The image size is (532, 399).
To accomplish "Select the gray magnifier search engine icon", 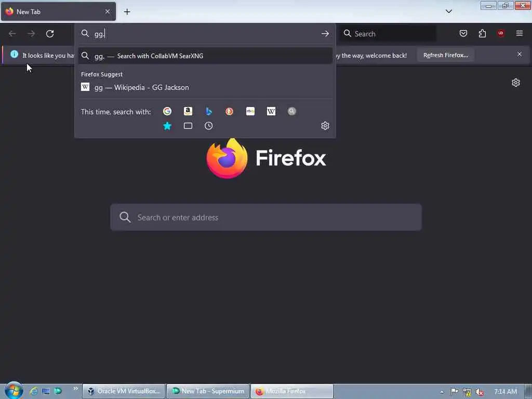I will click(292, 111).
